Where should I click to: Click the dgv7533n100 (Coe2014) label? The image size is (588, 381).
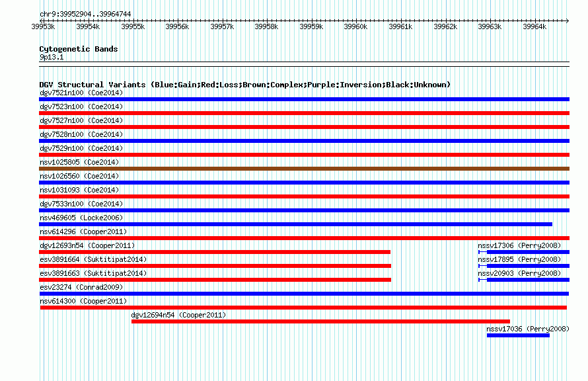coord(81,204)
